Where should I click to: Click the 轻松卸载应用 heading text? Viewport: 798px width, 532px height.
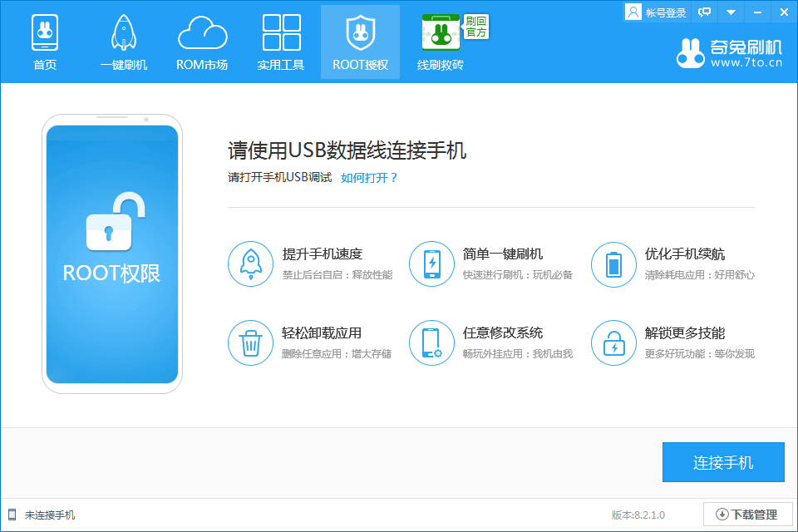[x=322, y=333]
